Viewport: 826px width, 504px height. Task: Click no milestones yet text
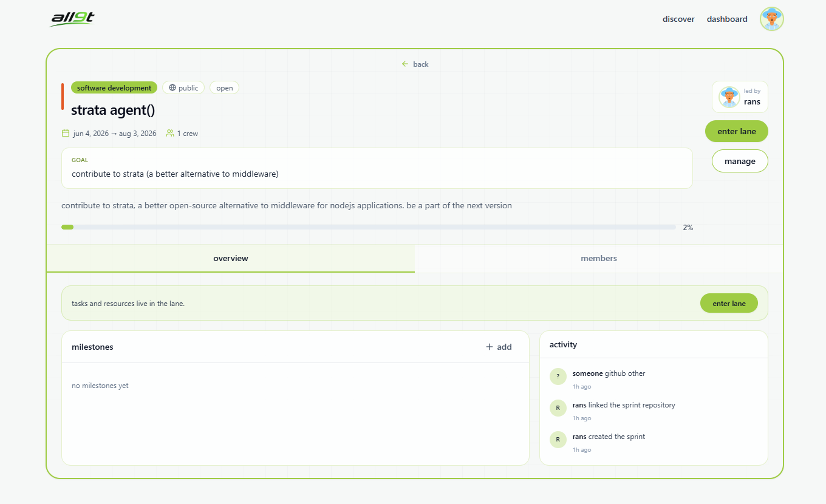click(x=100, y=385)
